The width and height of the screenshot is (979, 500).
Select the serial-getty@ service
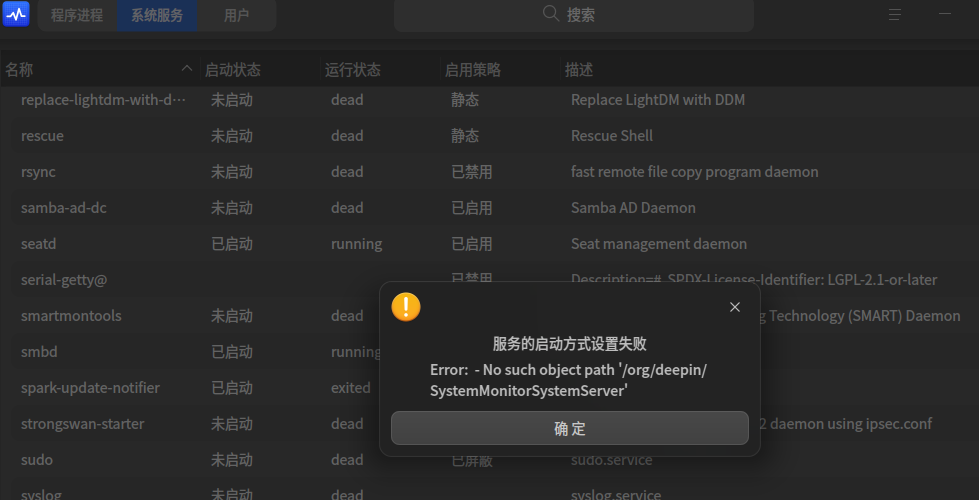click(x=64, y=280)
